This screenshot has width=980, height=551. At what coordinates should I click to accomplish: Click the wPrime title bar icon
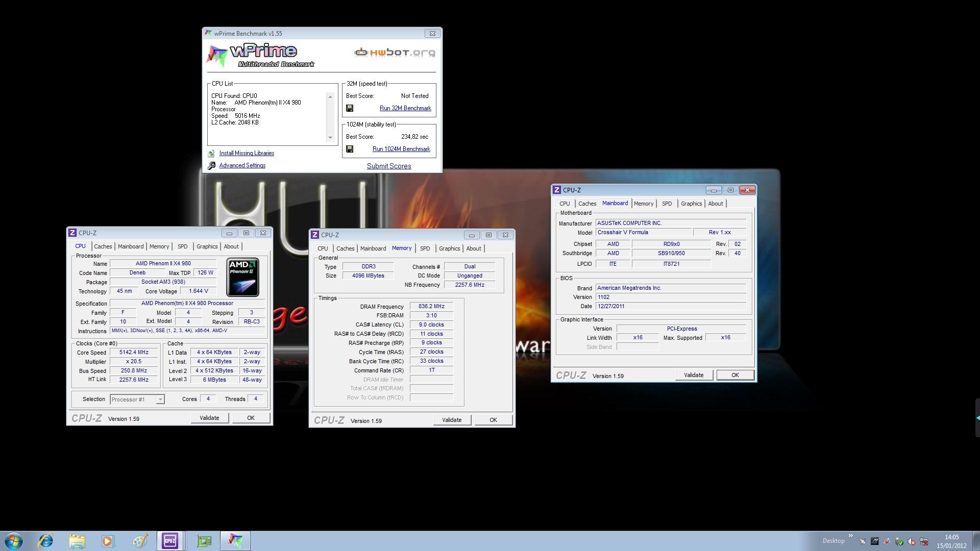tap(208, 33)
